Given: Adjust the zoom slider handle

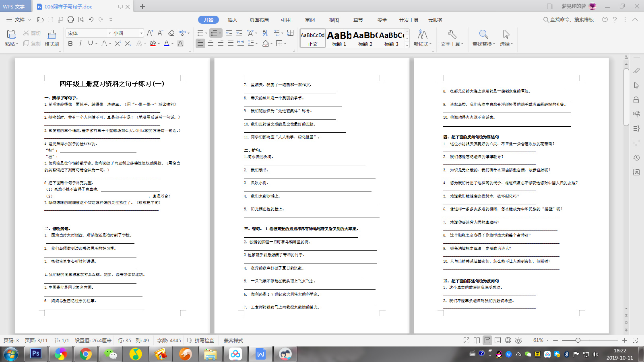Looking at the screenshot, I should [578, 340].
